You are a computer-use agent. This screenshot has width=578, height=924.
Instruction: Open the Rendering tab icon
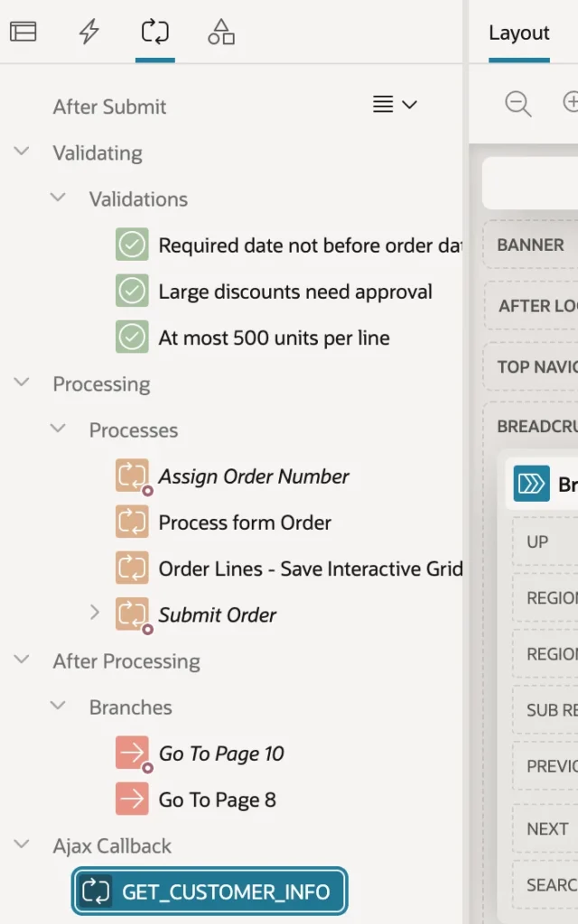[x=23, y=32]
